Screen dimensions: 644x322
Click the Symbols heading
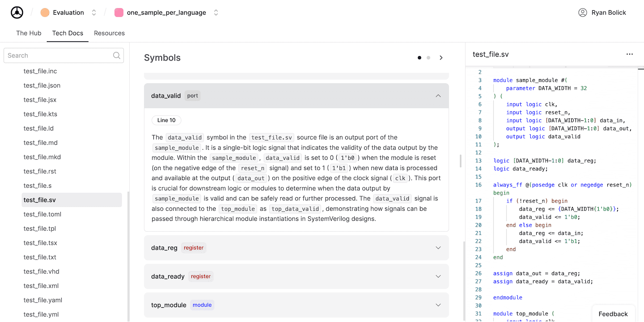point(162,58)
